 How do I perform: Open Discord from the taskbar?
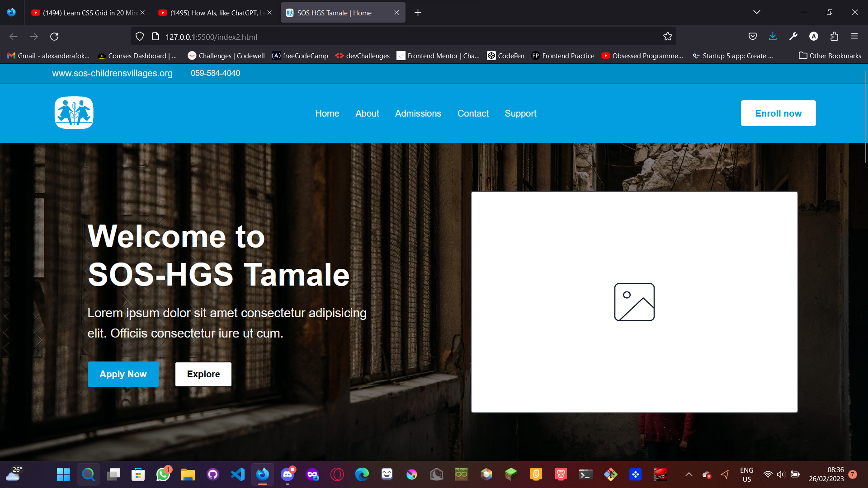288,474
